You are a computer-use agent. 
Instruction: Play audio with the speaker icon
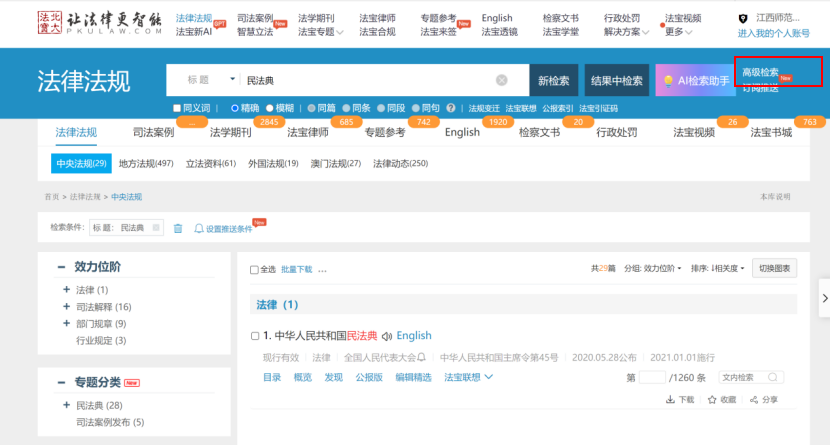[x=387, y=336]
